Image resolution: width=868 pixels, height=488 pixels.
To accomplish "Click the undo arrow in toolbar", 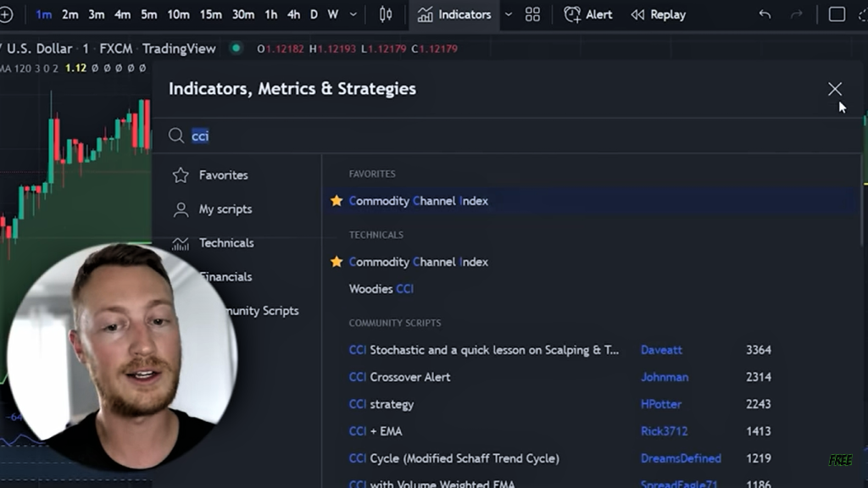I will [765, 14].
